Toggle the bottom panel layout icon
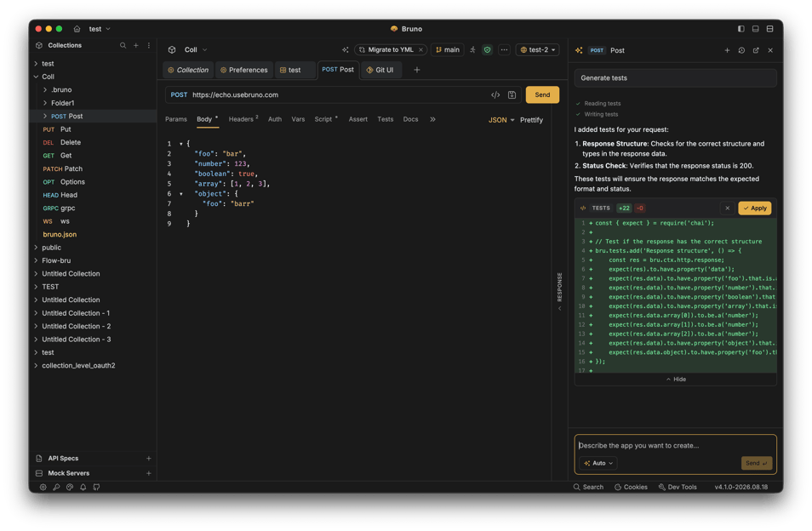 pos(756,29)
